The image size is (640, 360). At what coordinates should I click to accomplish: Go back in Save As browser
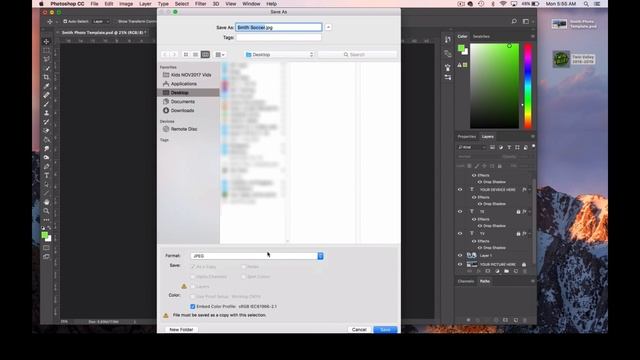165,54
